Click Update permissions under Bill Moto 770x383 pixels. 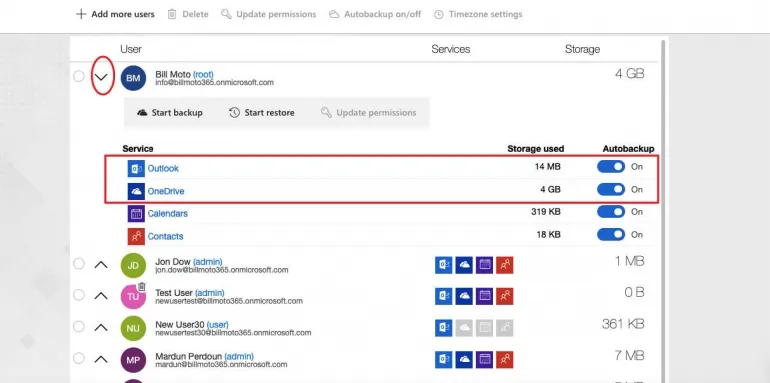[x=368, y=112]
